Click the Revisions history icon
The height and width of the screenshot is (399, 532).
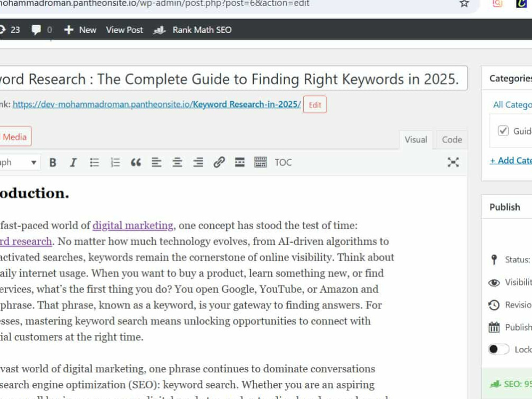point(494,305)
